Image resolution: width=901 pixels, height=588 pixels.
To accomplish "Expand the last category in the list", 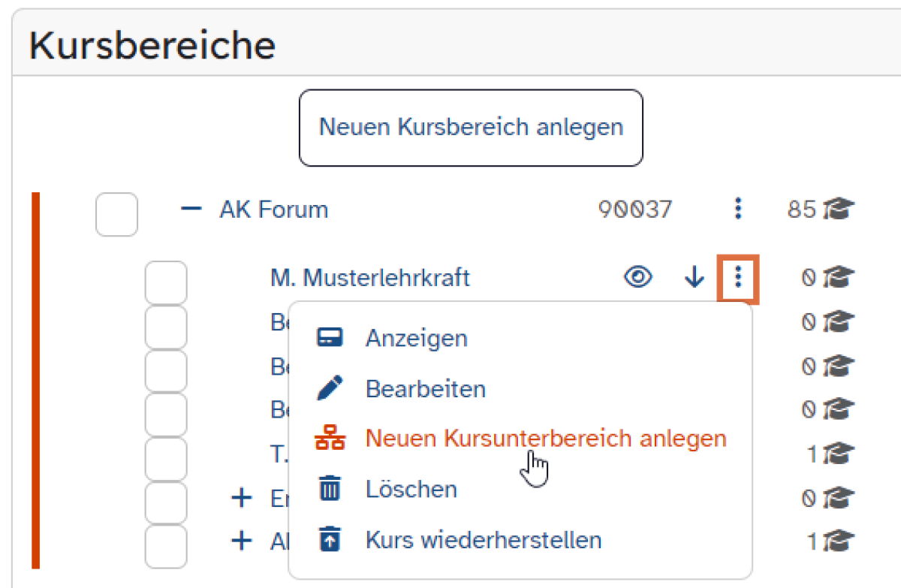I will click(241, 541).
